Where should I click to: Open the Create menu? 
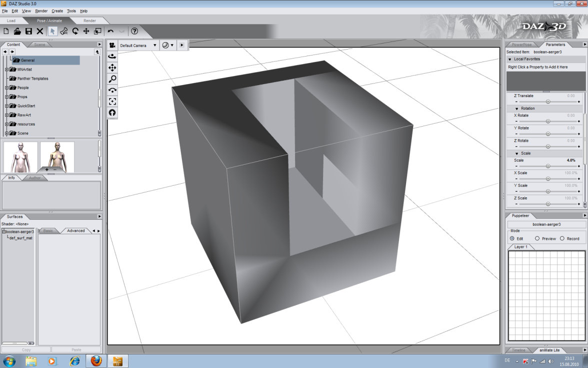click(x=57, y=11)
